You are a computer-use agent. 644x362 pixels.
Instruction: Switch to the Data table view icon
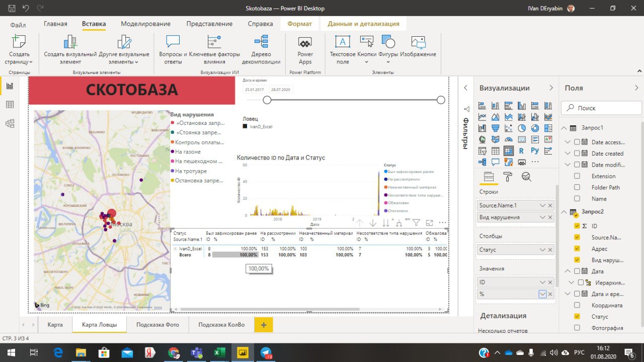(10, 104)
